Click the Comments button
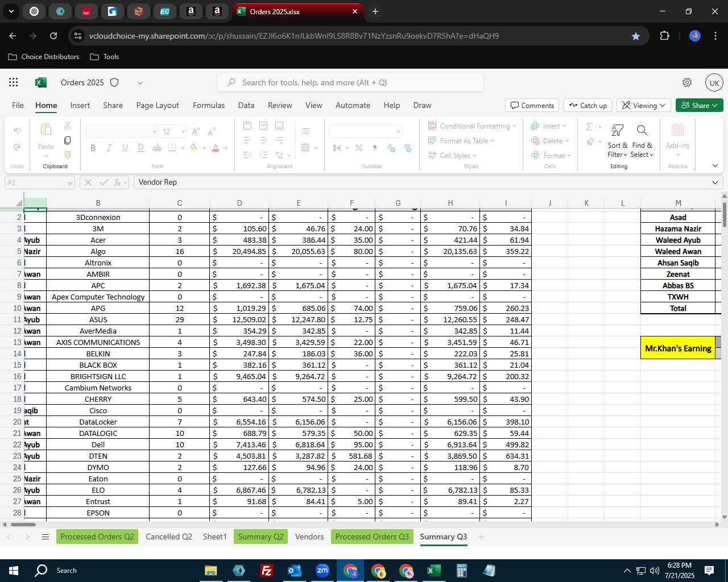Screen dimensions: 728x582 pos(532,105)
